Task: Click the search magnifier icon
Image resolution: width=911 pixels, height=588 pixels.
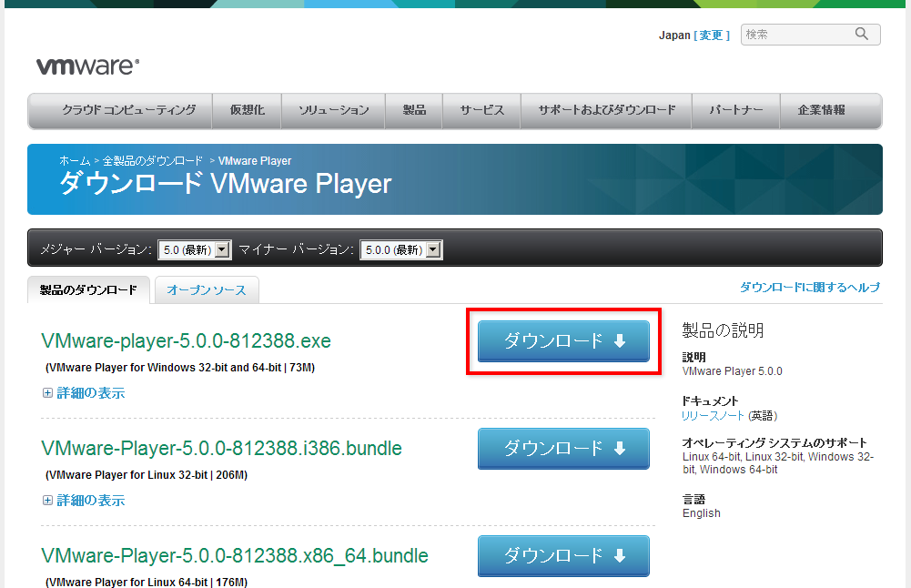Action: 862,35
